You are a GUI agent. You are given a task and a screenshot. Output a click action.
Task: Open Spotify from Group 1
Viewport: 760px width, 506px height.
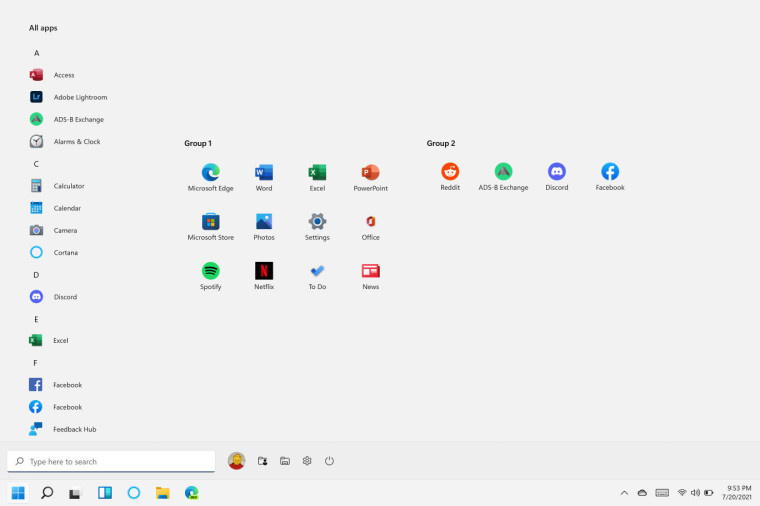pos(211,276)
